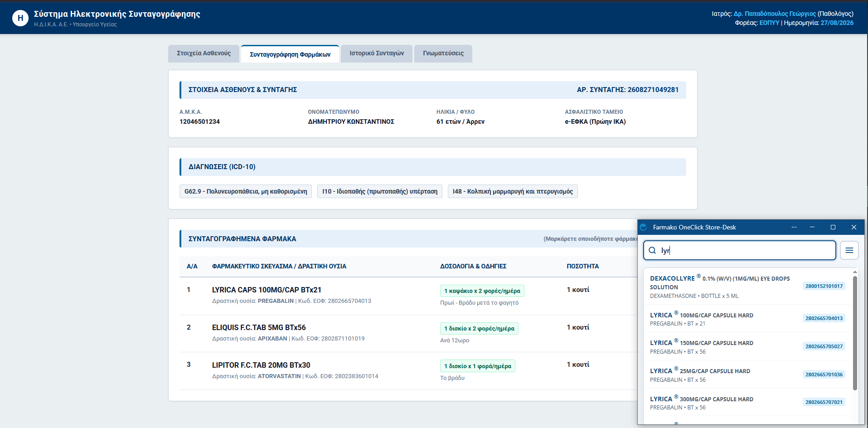The image size is (868, 428).
Task: Click code badge 2802665701036
Action: (824, 374)
